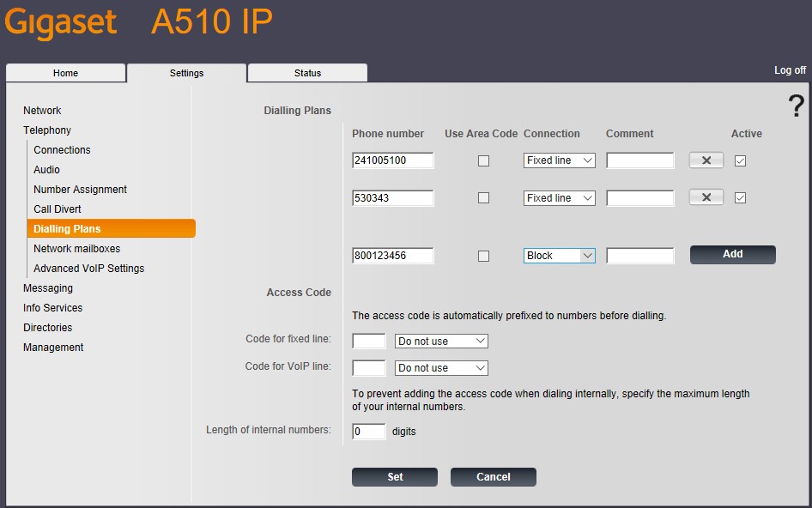
Task: Click the Set button
Action: click(x=395, y=477)
